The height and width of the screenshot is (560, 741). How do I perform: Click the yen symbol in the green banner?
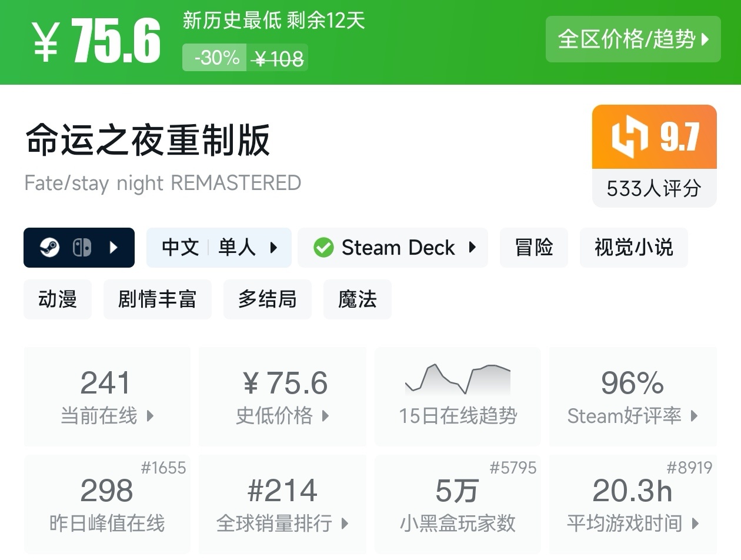click(x=46, y=41)
